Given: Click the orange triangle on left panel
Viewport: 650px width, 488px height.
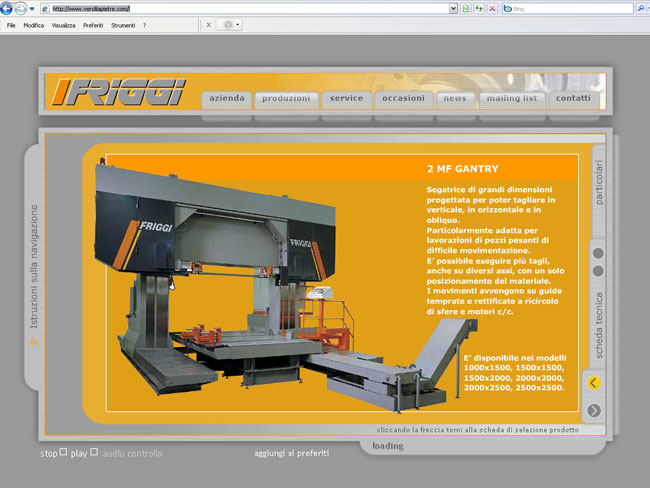Looking at the screenshot, I should pos(34,342).
